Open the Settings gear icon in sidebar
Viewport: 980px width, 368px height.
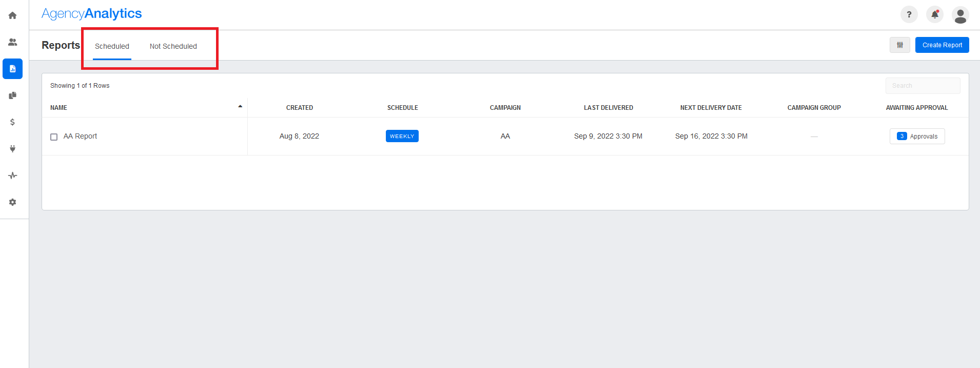[x=12, y=202]
